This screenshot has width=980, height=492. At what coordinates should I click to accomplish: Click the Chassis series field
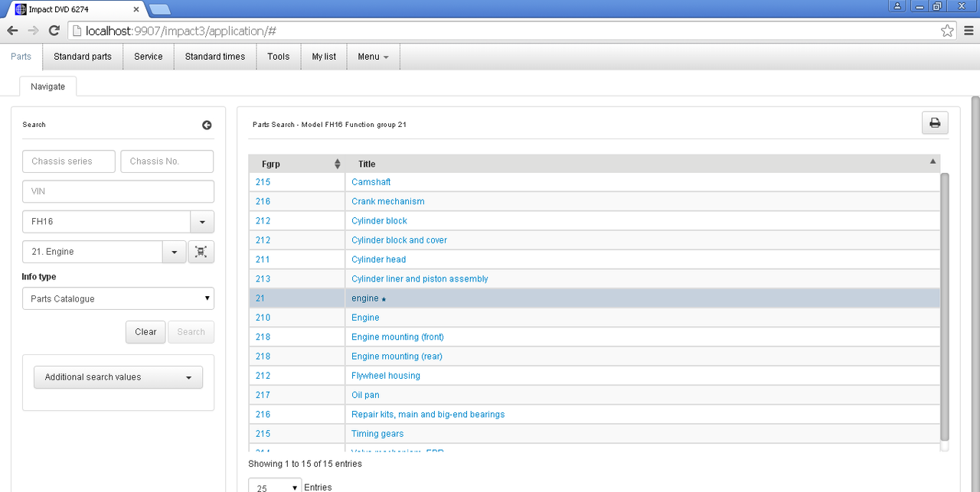pos(69,161)
